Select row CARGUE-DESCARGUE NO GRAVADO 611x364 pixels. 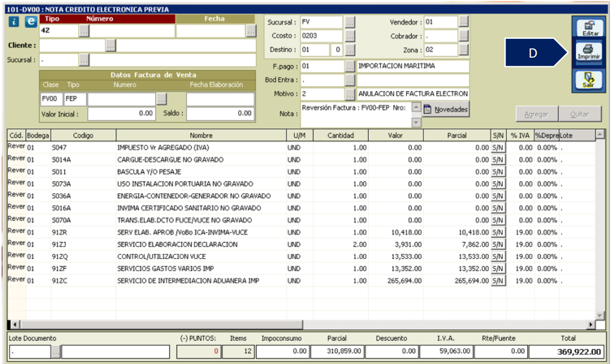coord(301,160)
